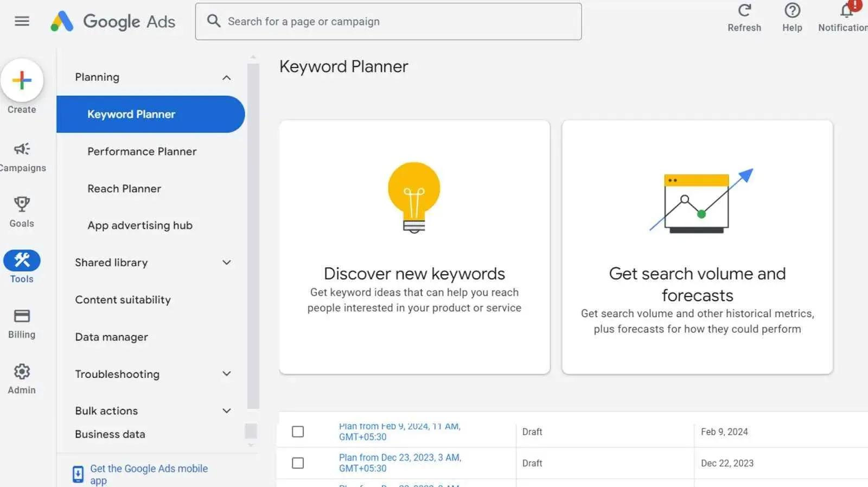Select Keyword Planner menu item

click(150, 115)
